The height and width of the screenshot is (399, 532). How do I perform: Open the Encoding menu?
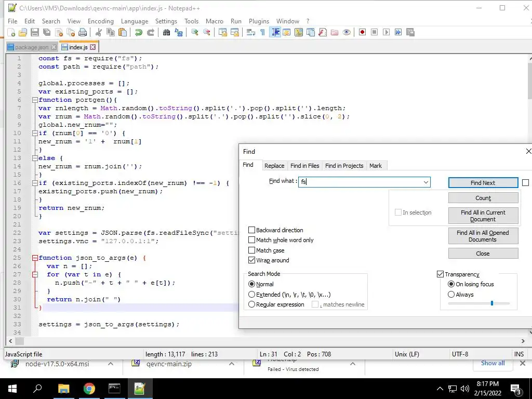pyautogui.click(x=101, y=21)
